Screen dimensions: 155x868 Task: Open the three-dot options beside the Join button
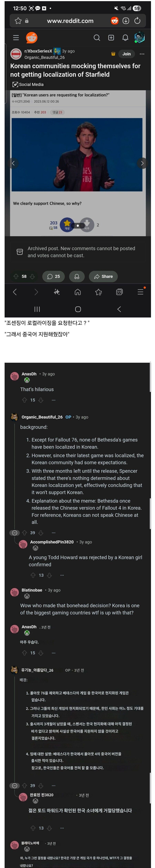click(142, 54)
